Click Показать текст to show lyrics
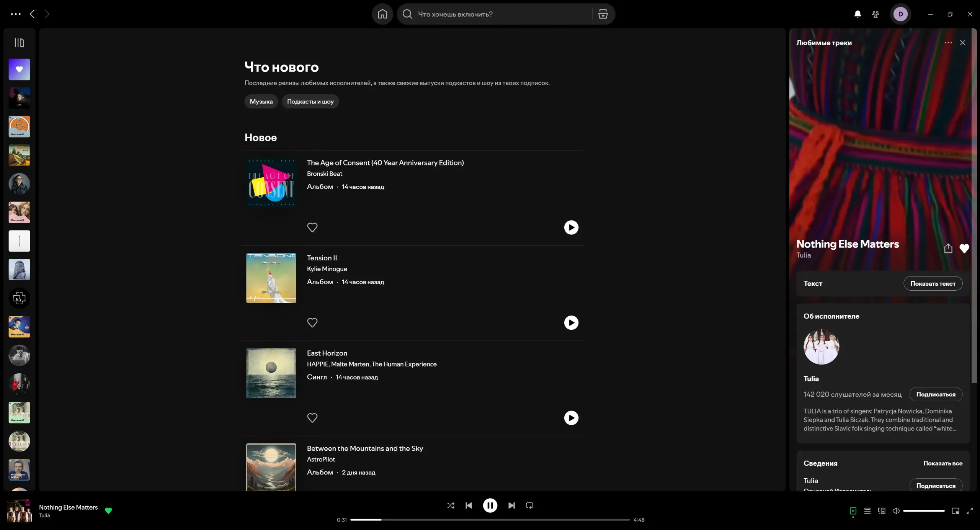The height and width of the screenshot is (530, 980). click(933, 283)
